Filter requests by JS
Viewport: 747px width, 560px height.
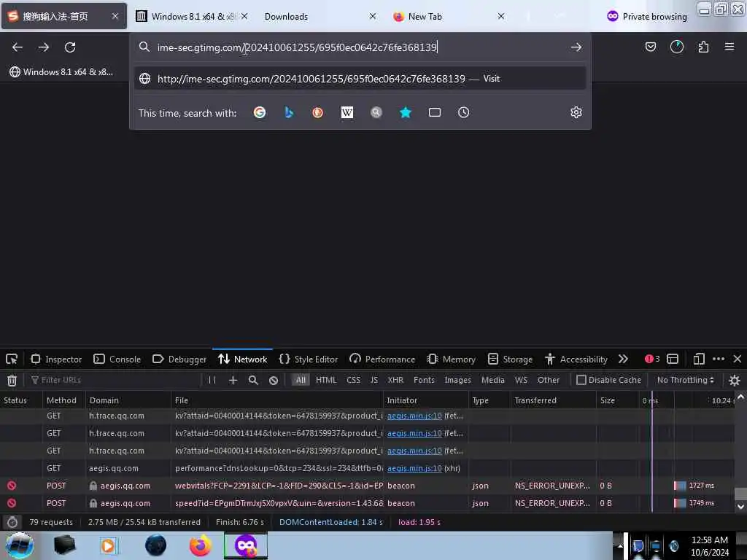(x=374, y=380)
